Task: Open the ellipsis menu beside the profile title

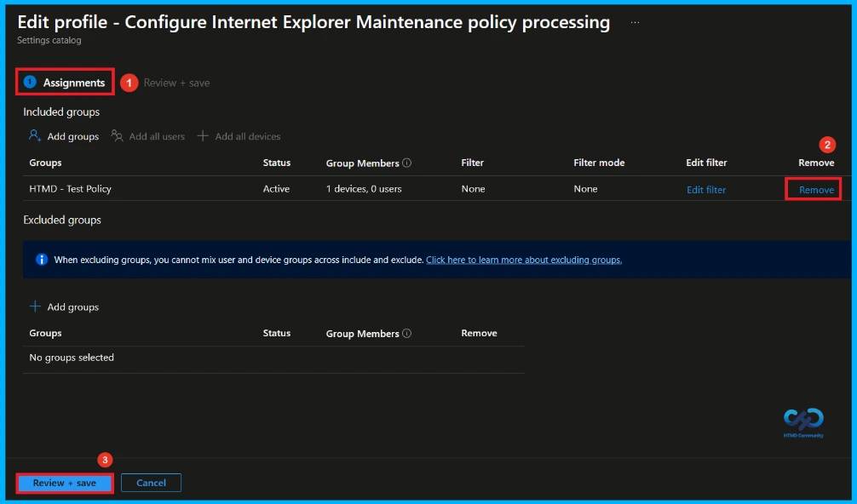Action: [635, 22]
